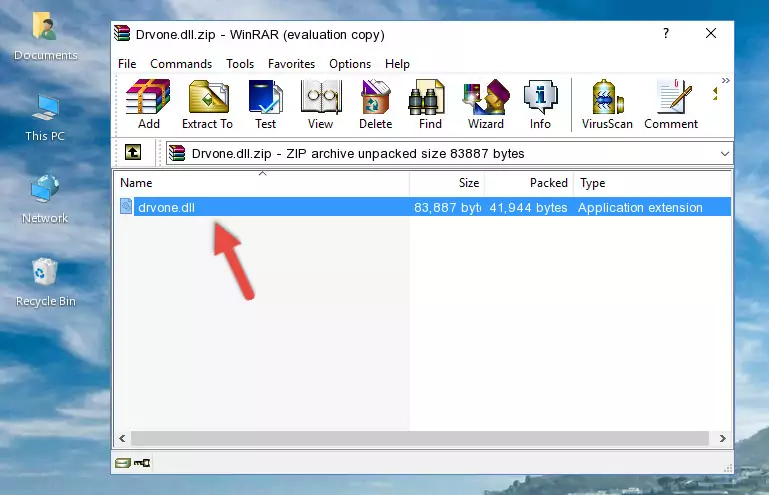Click the archive icon in address bar
Viewport: 769px width, 495px height.
(177, 154)
